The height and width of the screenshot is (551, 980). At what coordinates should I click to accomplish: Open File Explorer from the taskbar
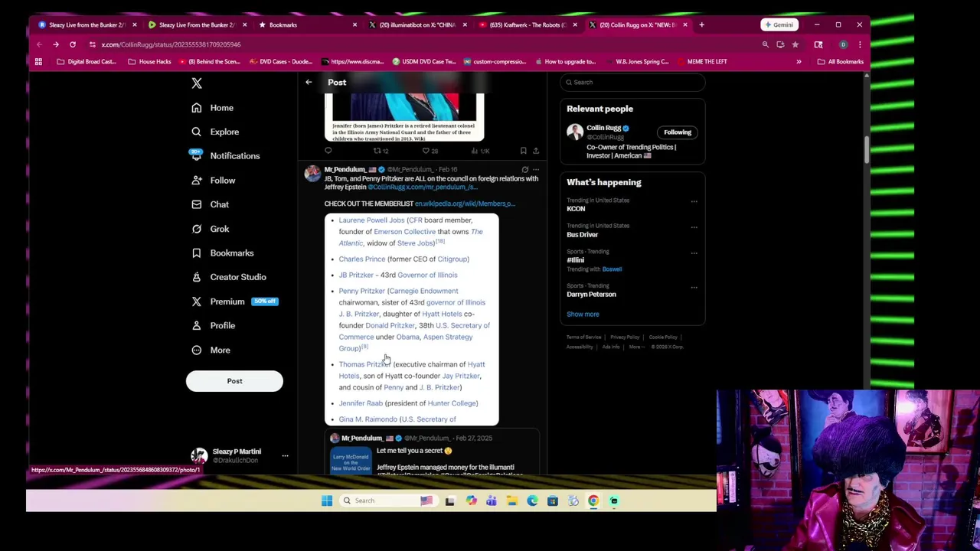coord(512,501)
